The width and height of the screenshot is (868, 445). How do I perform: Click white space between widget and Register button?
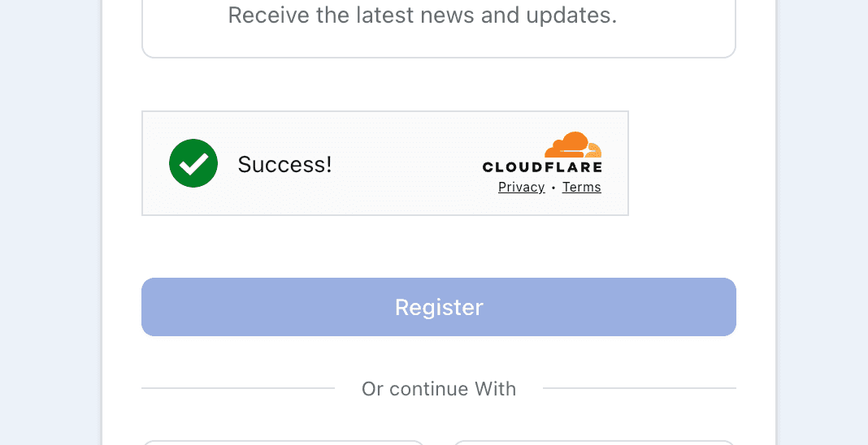[439, 247]
